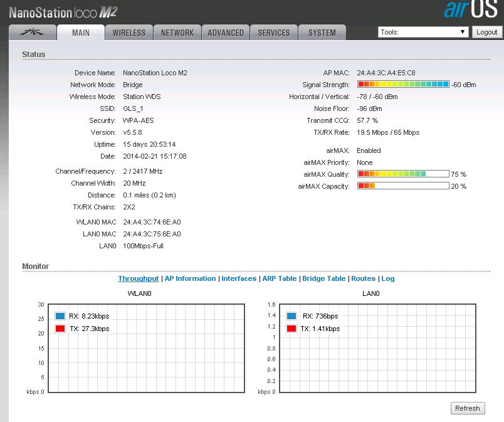Click WLAN0 blue RX legend swatch
The width and height of the screenshot is (504, 422).
pos(60,316)
